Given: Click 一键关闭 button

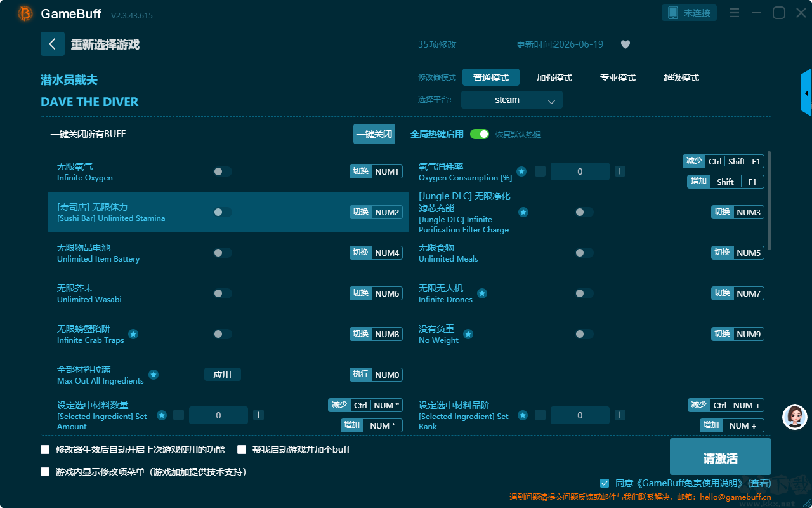Looking at the screenshot, I should (x=374, y=134).
